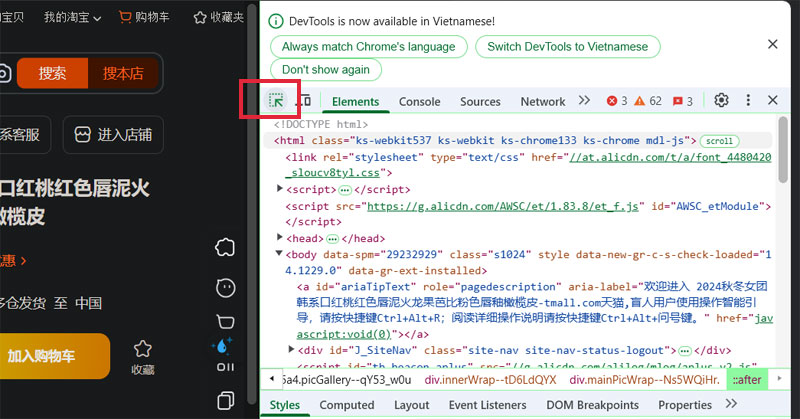Activate the inspect element picker tool

click(x=276, y=101)
